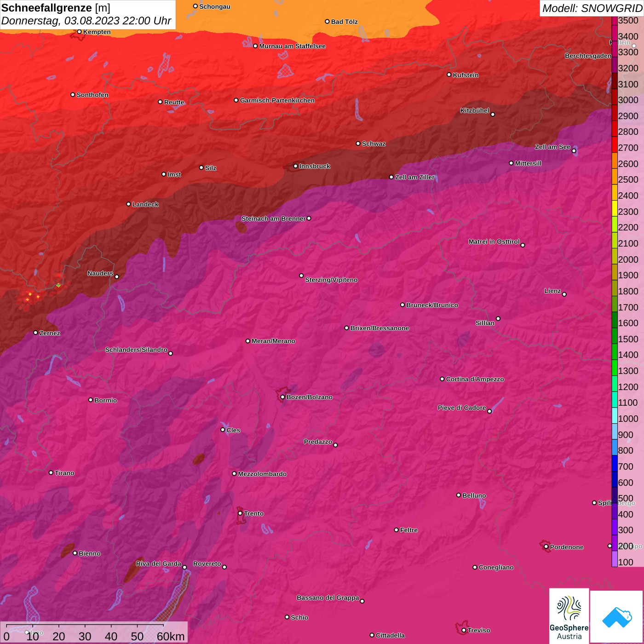Viewport: 644px width, 644px height.
Task: Select the Belluno city marker dot
Action: [x=459, y=495]
